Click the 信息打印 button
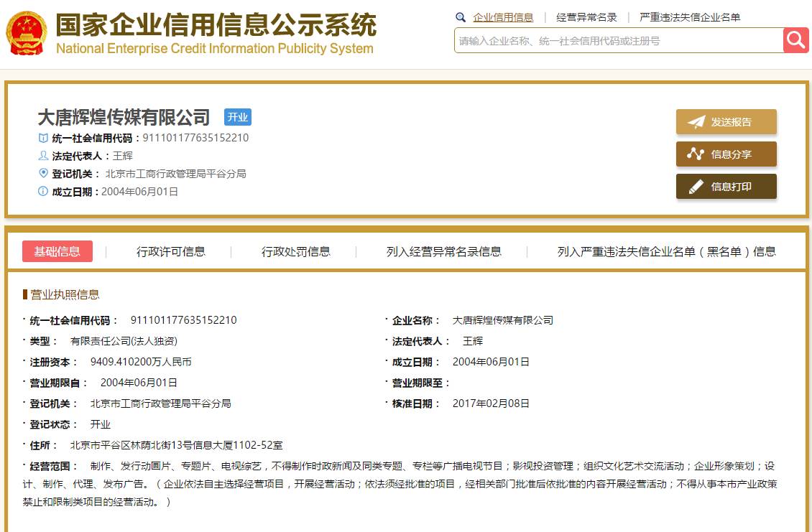Screen dimensions: 812x532 pos(726,186)
